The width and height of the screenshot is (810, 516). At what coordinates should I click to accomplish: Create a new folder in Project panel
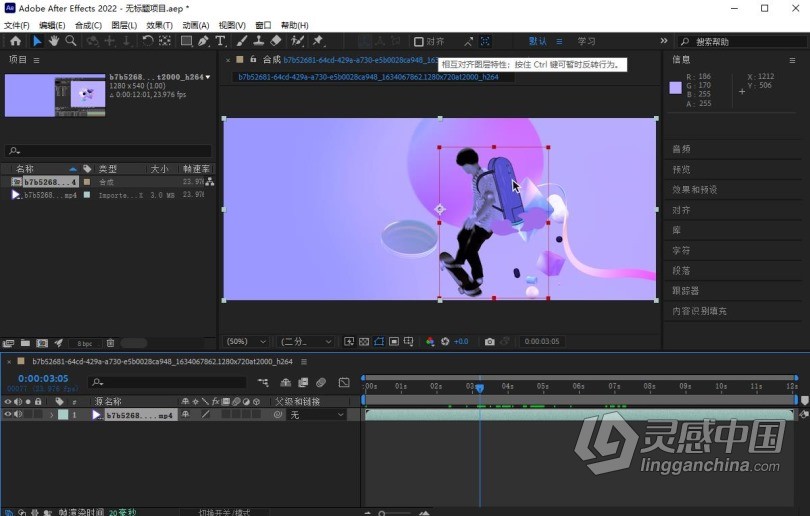click(x=25, y=343)
